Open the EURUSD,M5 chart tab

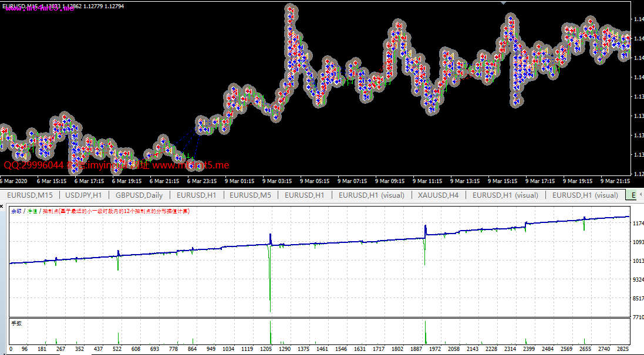250,195
